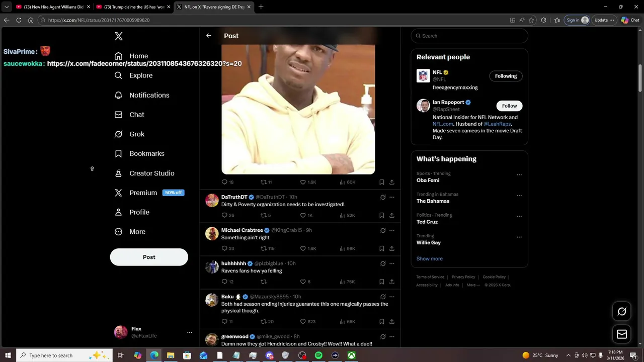Viewport: 644px width, 362px height.
Task: Click the browser address bar
Action: (x=272, y=20)
